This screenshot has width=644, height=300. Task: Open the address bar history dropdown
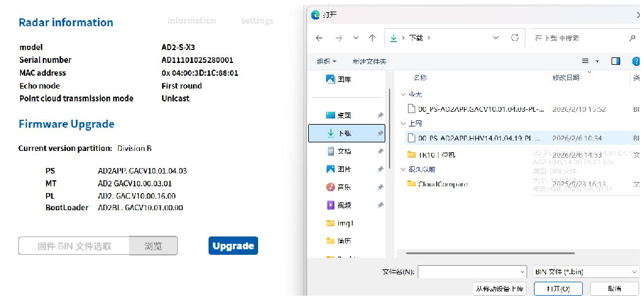[x=495, y=38]
